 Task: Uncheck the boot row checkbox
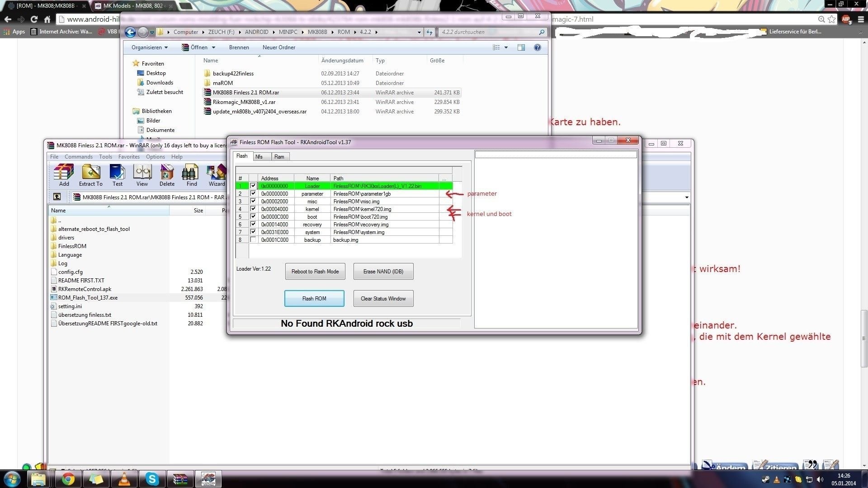coord(253,216)
